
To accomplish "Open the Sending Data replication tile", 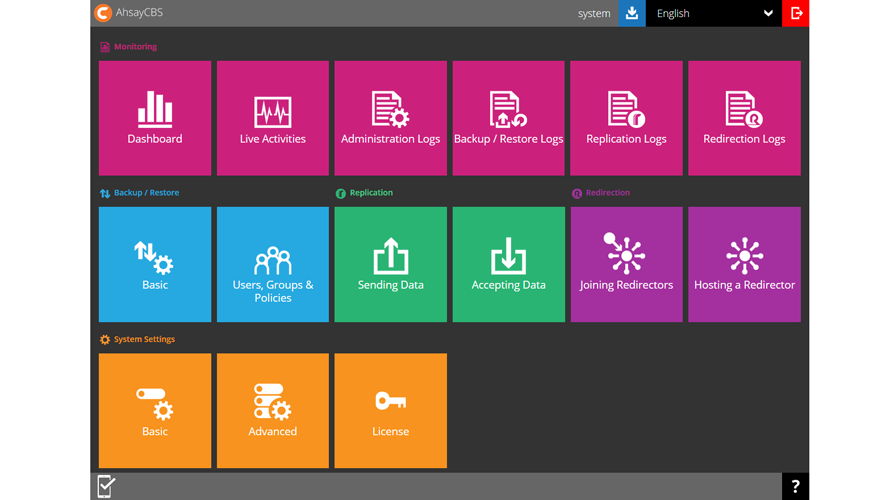I will coord(391,264).
